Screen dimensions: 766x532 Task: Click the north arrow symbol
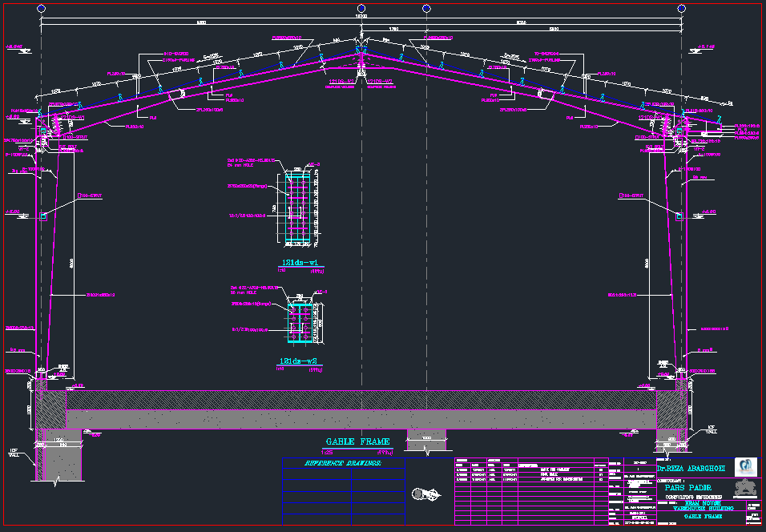click(424, 494)
